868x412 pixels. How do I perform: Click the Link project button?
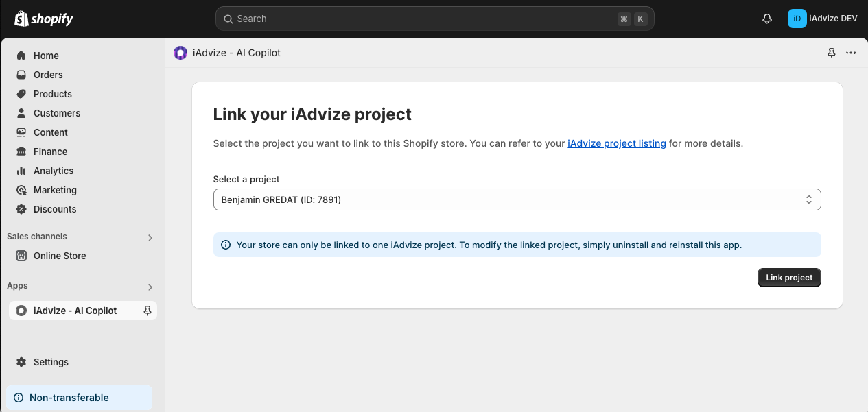point(789,278)
